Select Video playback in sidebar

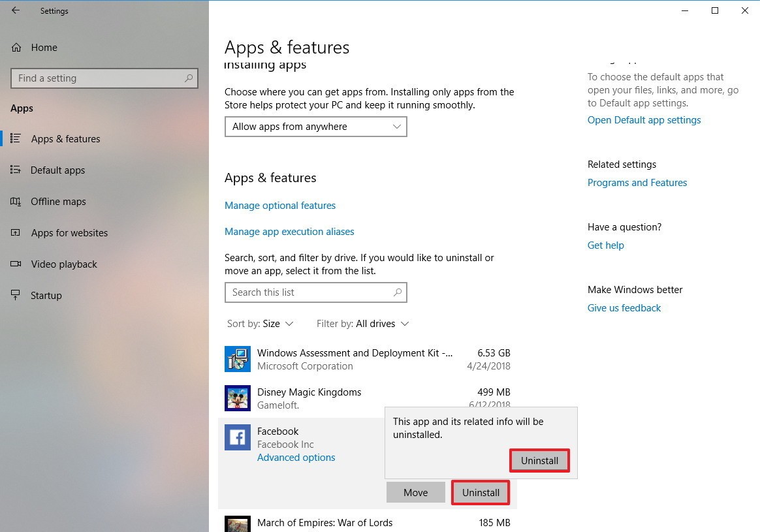pos(64,264)
